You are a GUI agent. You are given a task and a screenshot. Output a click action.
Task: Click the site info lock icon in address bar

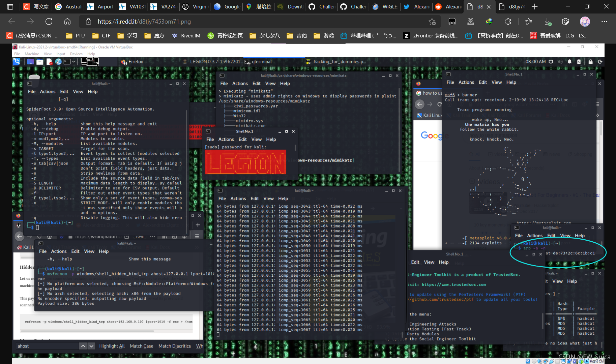click(88, 22)
